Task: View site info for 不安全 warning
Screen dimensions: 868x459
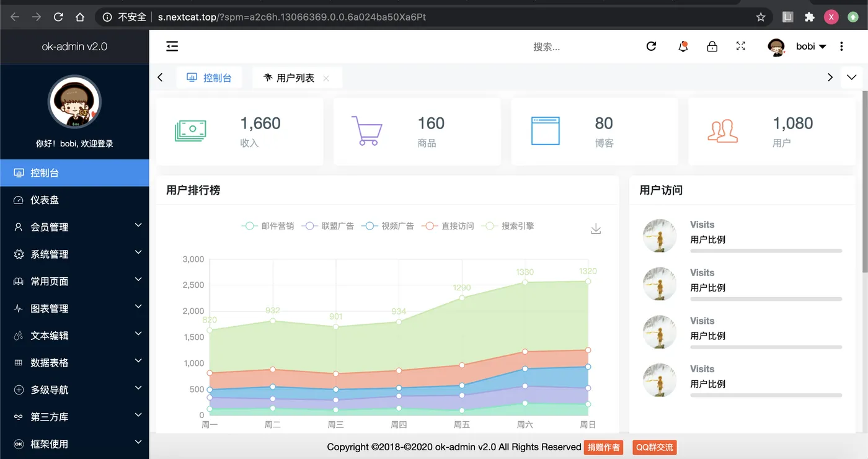Action: pyautogui.click(x=124, y=17)
